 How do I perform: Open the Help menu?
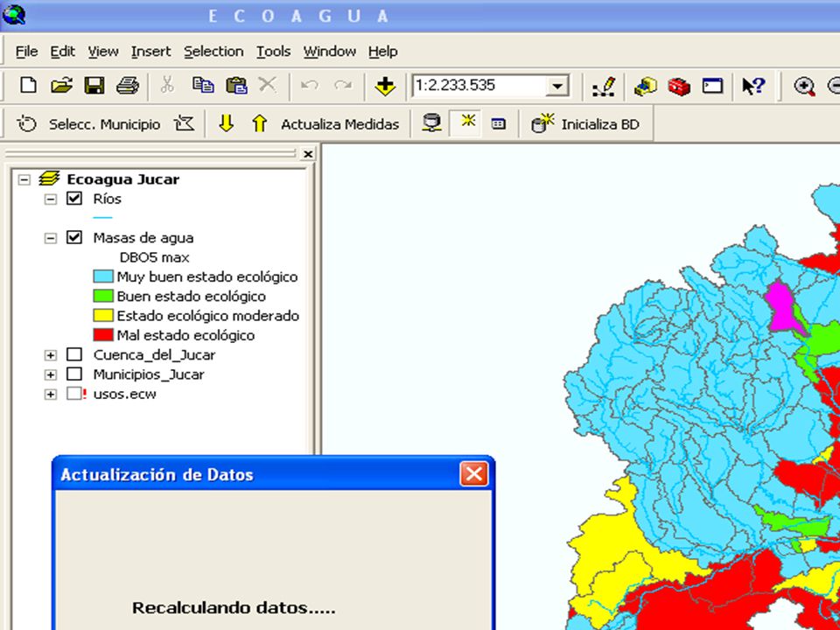[382, 52]
